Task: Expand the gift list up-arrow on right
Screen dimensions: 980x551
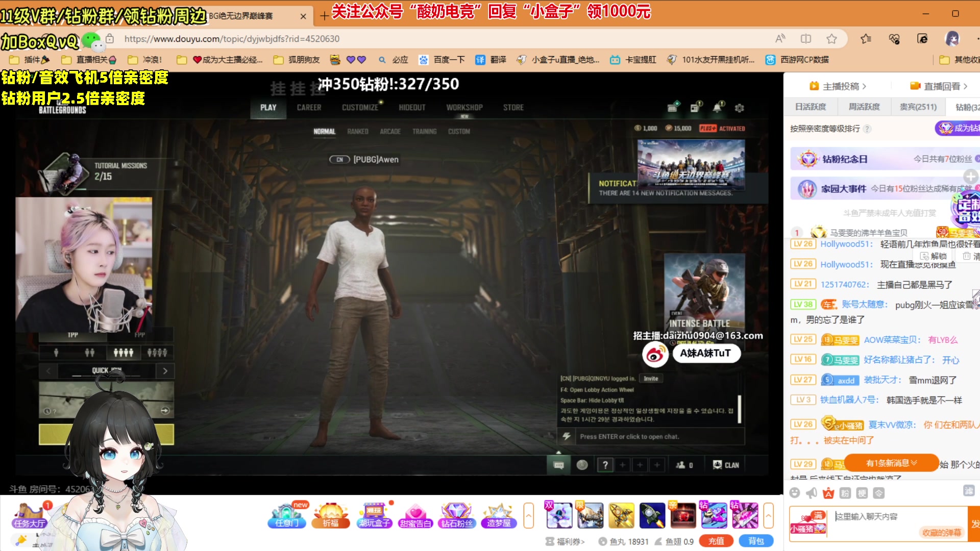Action: click(768, 515)
